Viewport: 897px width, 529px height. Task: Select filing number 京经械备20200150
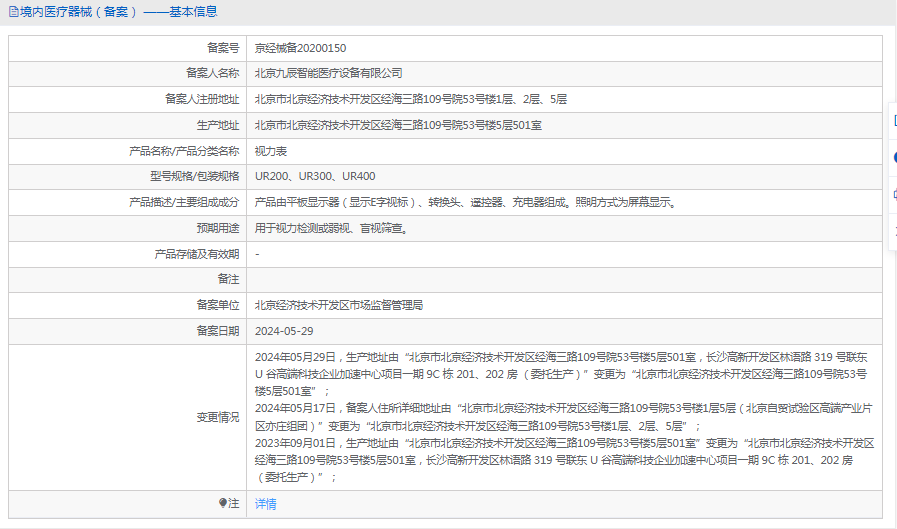tap(300, 48)
